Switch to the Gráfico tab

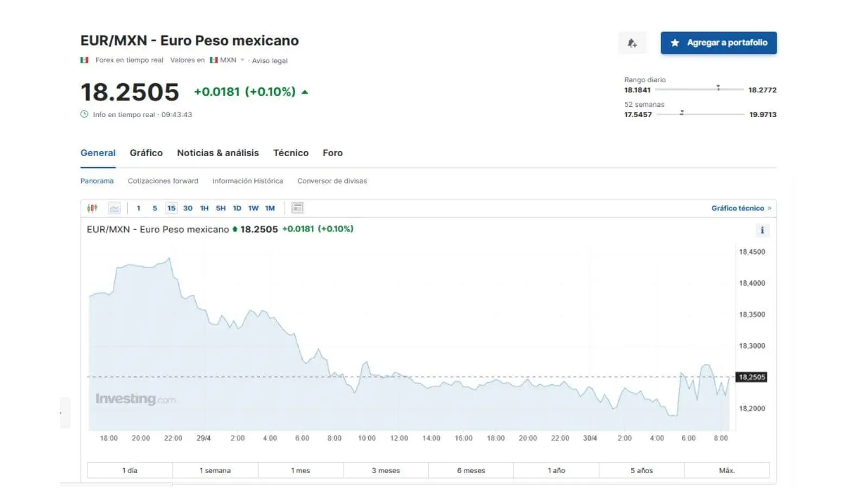(x=146, y=153)
